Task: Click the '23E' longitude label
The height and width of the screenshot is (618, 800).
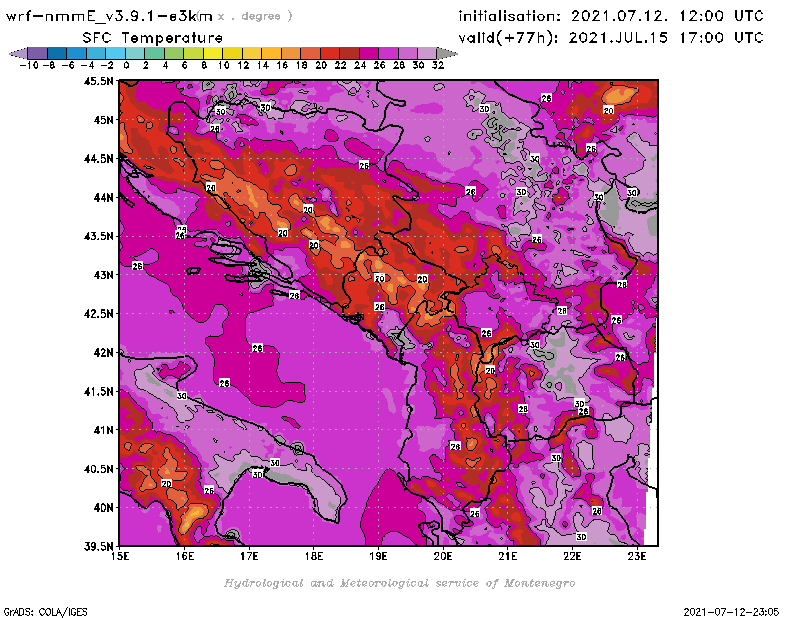Action: (x=637, y=556)
